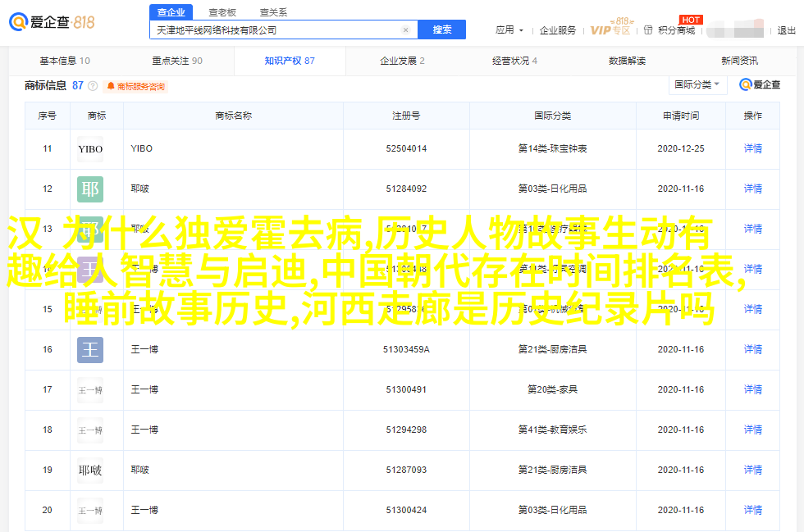
Task: Click registration number 51300491
Action: pos(406,389)
